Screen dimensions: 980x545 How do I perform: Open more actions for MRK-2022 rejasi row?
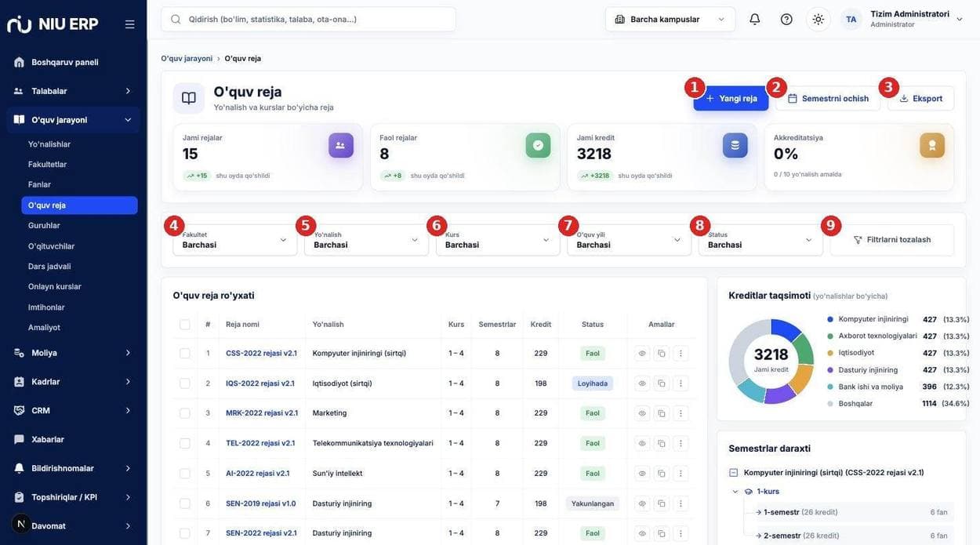(681, 413)
